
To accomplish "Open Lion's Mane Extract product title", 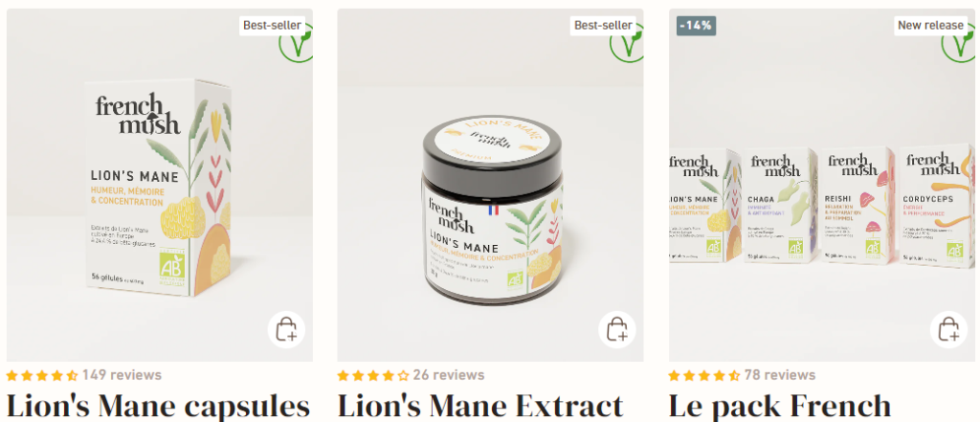I will point(480,406).
